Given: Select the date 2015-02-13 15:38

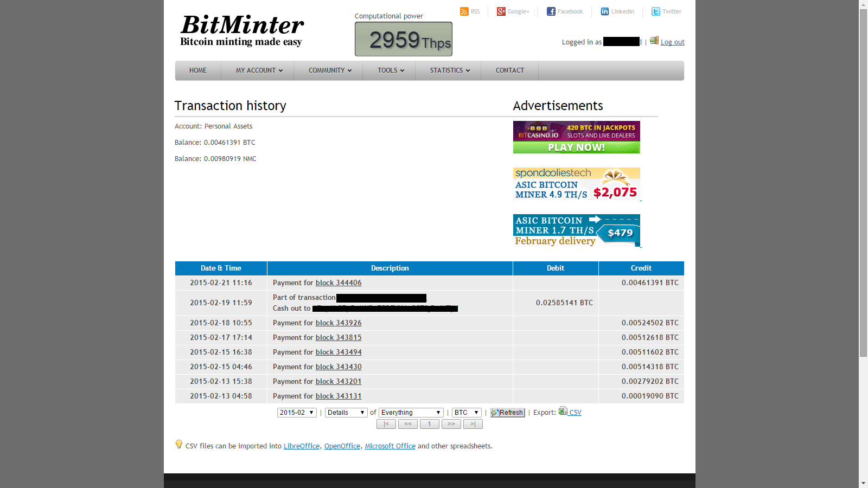Looking at the screenshot, I should click(x=221, y=382).
